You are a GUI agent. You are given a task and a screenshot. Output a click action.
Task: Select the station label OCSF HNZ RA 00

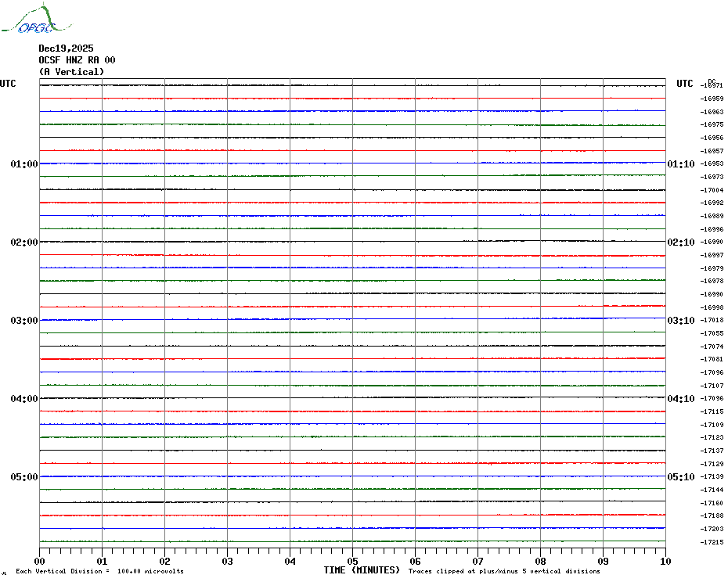pyautogui.click(x=77, y=60)
